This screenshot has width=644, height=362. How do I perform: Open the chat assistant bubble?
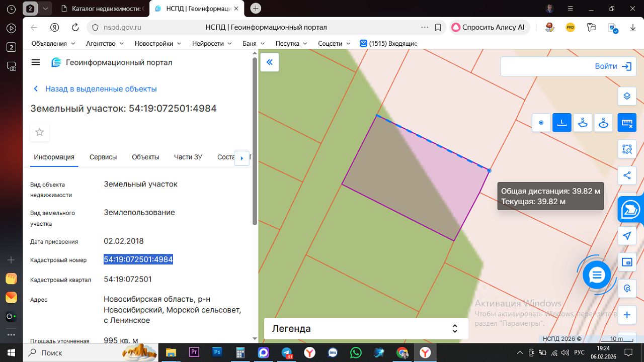597,275
